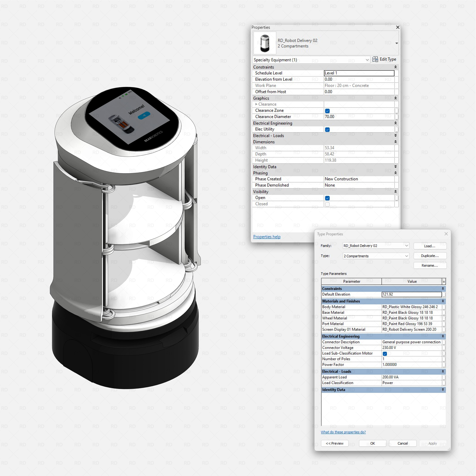476x476 pixels.
Task: Click the Edit Type icon button
Action: [x=384, y=59]
